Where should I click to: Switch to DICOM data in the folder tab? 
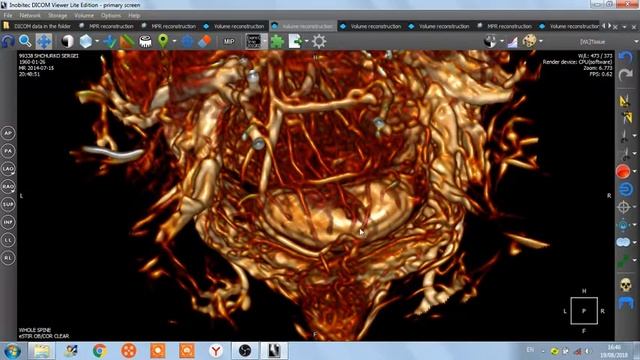click(39, 26)
